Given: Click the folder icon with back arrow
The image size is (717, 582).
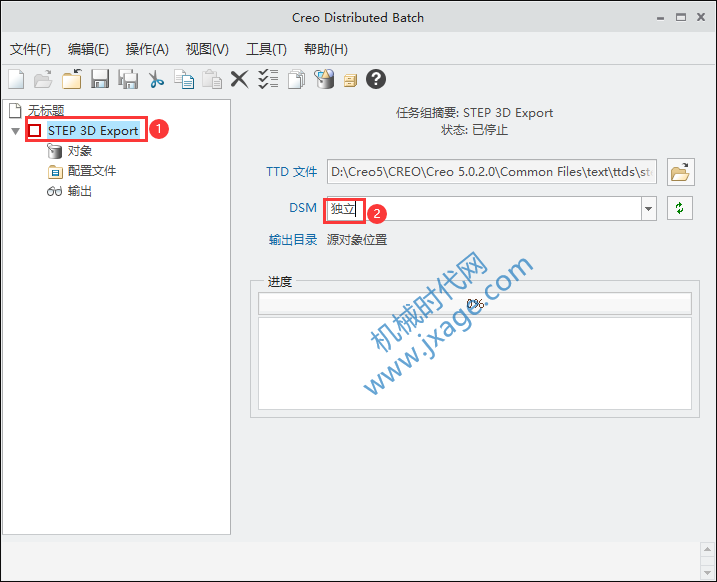Looking at the screenshot, I should point(72,79).
